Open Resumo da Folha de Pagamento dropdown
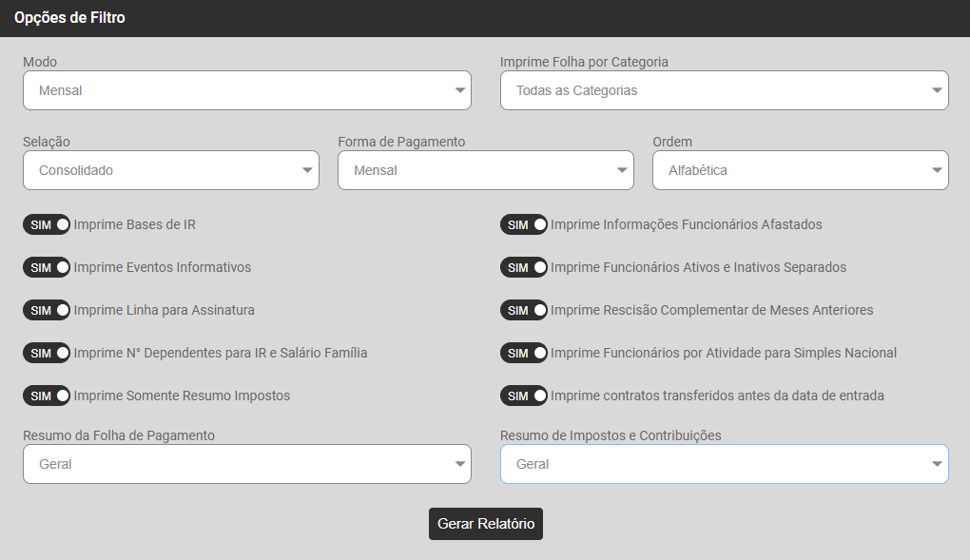Image resolution: width=970 pixels, height=560 pixels. click(x=246, y=464)
